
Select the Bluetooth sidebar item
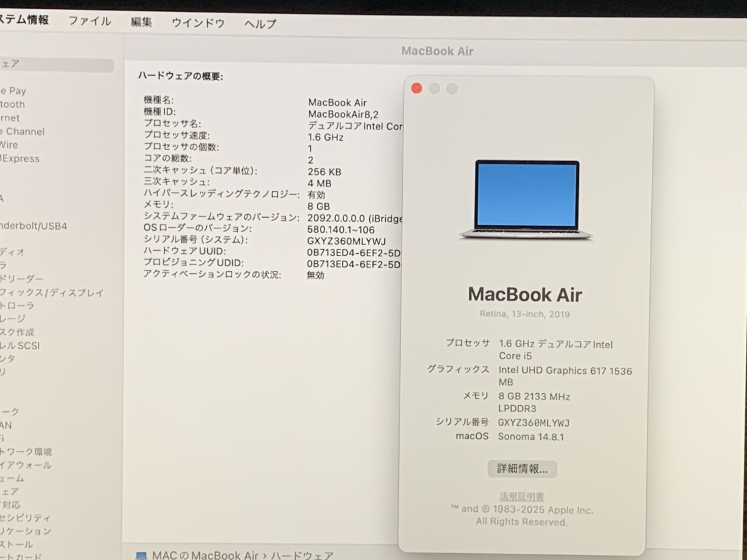(12, 105)
